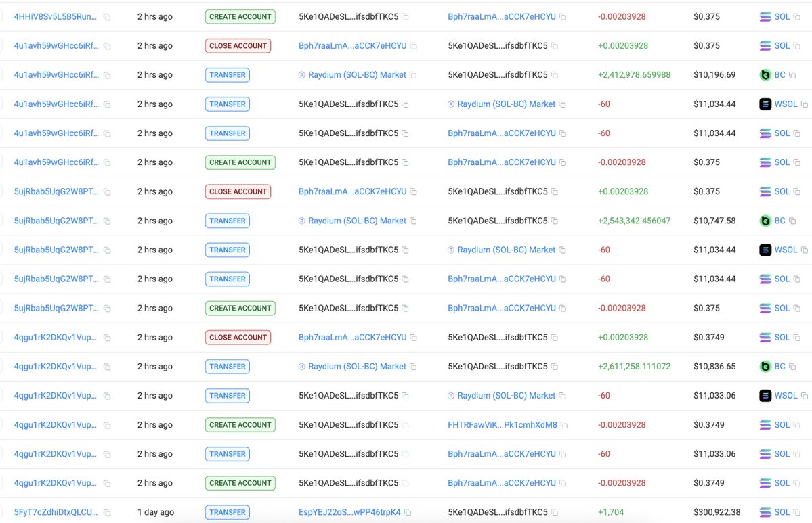Copy signature in 4qgu1rK2 CLOSE ACCOUNT row
The width and height of the screenshot is (812, 523).
point(107,338)
